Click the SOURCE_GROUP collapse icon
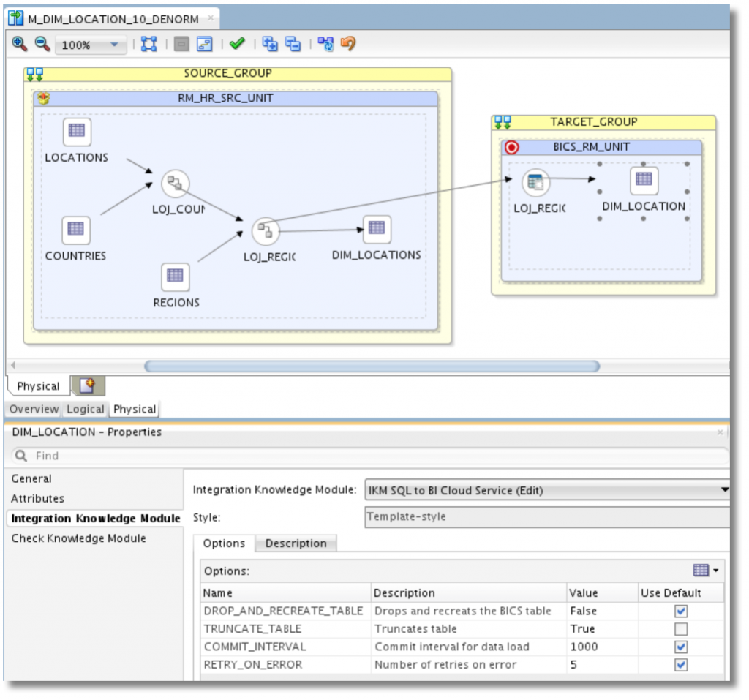This screenshot has height=700, width=749. [x=35, y=74]
